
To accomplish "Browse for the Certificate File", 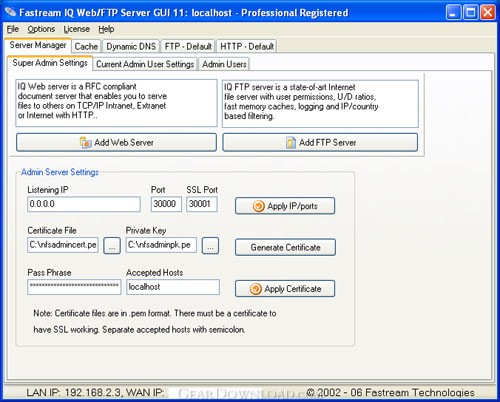I will click(x=112, y=246).
